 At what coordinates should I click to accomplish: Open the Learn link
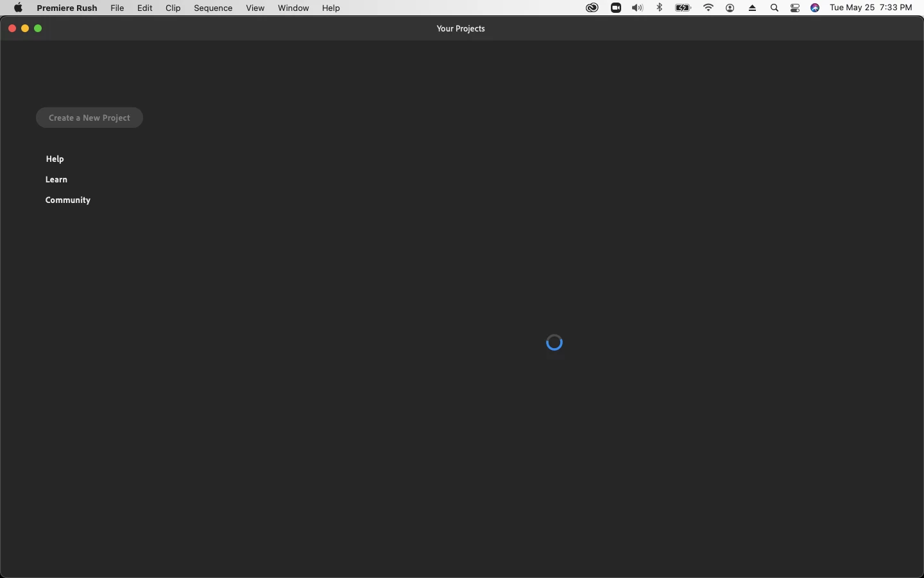tap(56, 179)
